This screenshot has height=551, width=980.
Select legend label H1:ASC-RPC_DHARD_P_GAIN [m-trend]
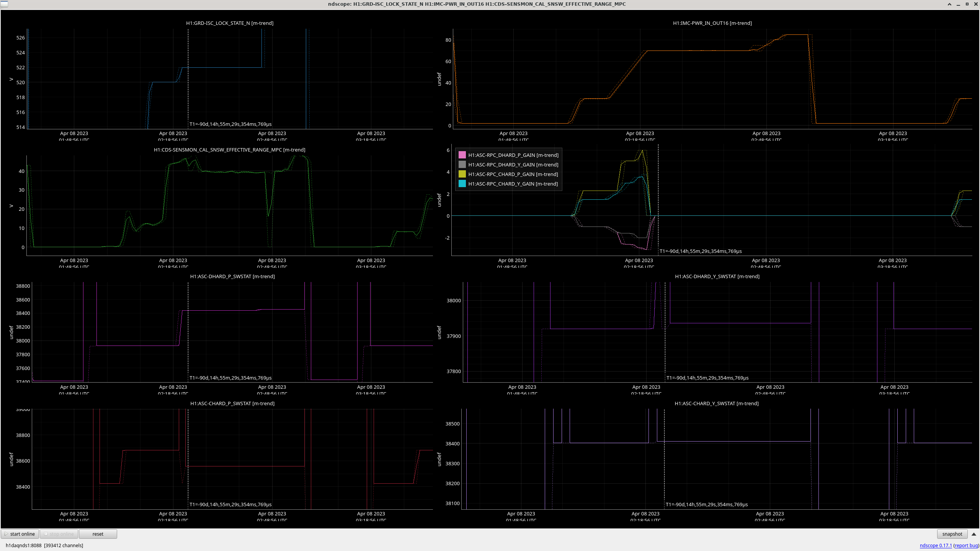tap(513, 155)
